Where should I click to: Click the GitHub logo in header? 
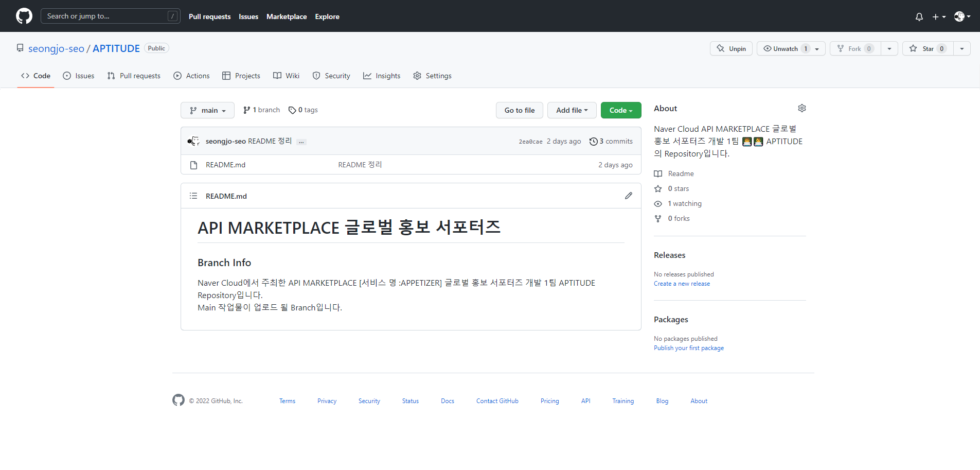24,16
